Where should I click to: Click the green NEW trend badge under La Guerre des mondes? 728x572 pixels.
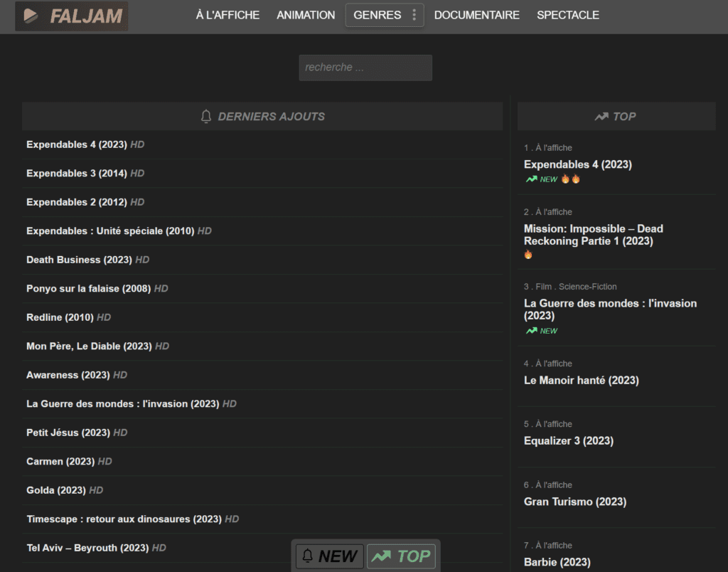[x=542, y=331]
